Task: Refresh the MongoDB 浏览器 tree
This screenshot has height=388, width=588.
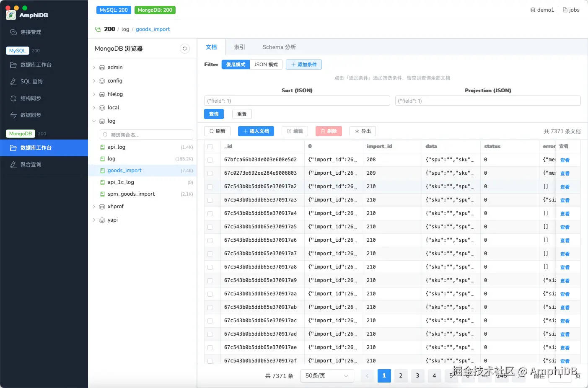Action: [185, 49]
